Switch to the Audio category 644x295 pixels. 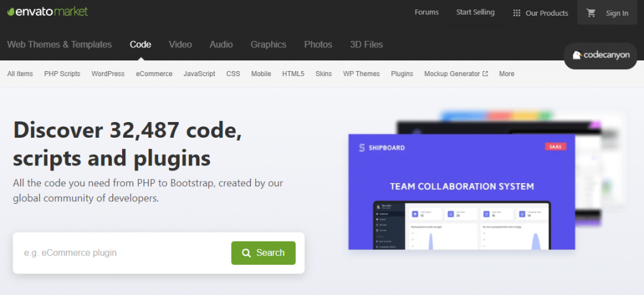pos(221,45)
